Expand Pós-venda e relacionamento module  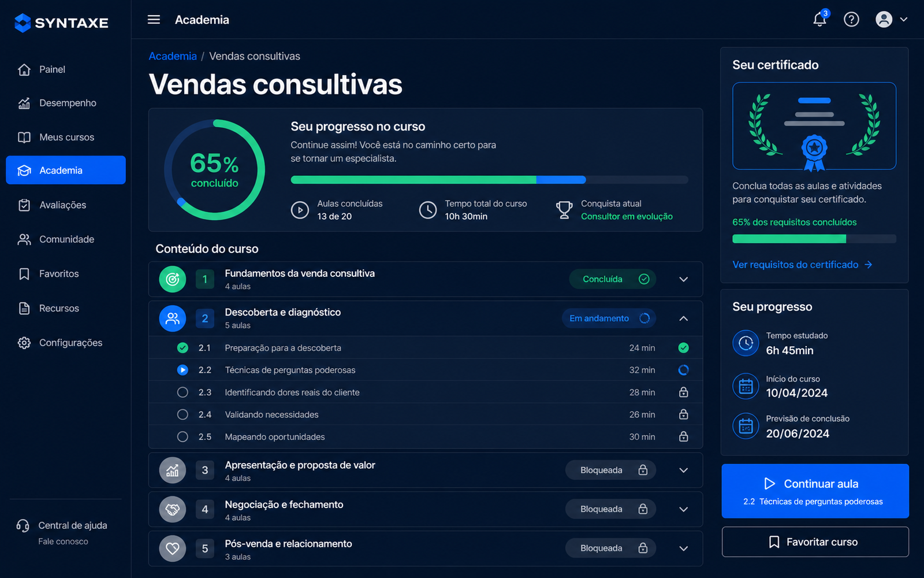click(684, 549)
